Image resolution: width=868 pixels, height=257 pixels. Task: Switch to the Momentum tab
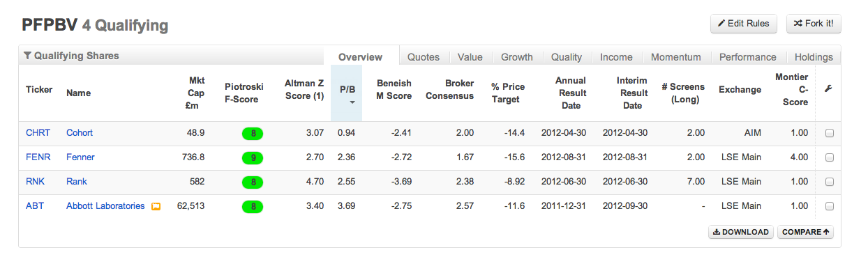click(675, 57)
